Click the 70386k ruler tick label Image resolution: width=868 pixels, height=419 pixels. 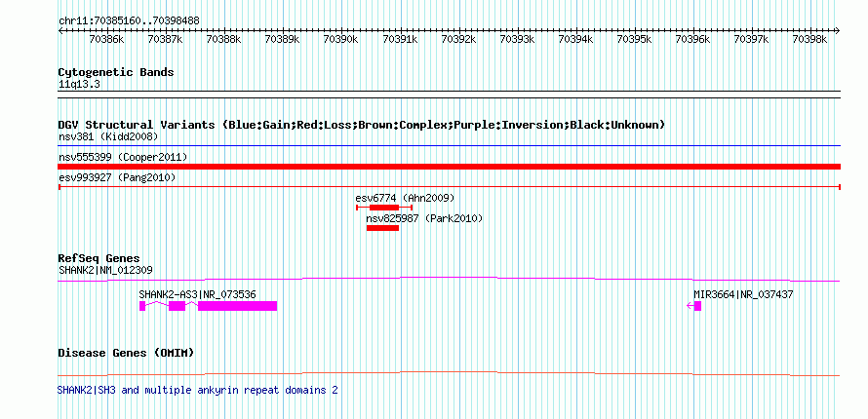(x=106, y=39)
